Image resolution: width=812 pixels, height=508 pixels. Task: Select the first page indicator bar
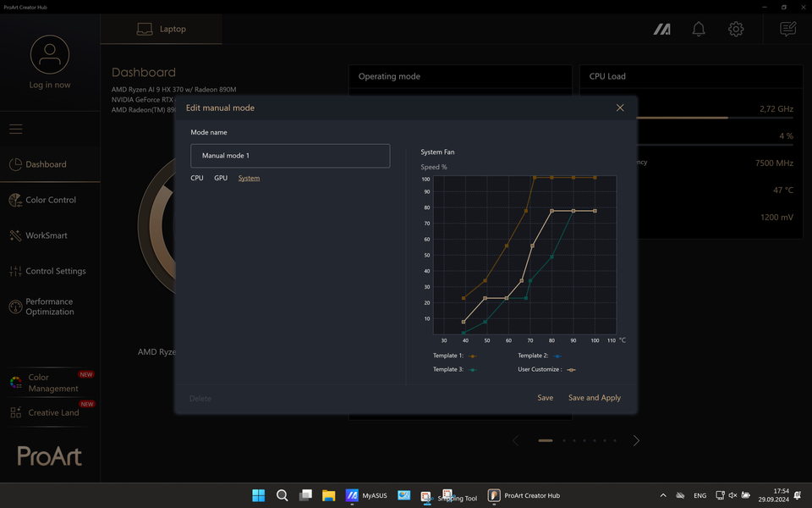tap(546, 440)
